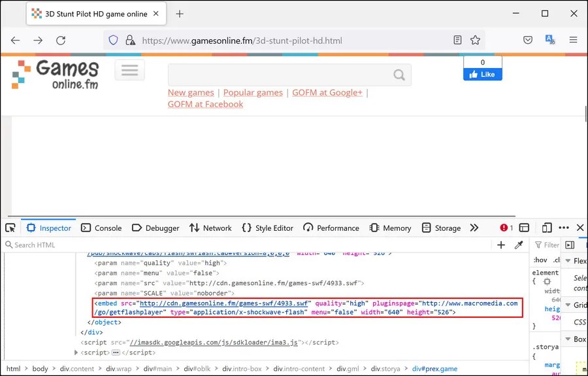Click the Filter styles field
The height and width of the screenshot is (376, 588).
(x=547, y=245)
